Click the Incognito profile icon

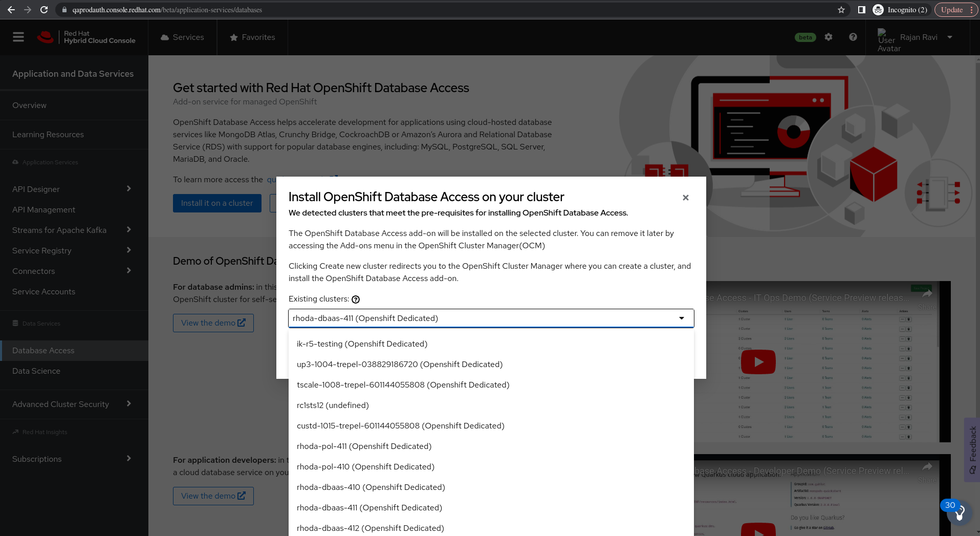click(x=878, y=10)
